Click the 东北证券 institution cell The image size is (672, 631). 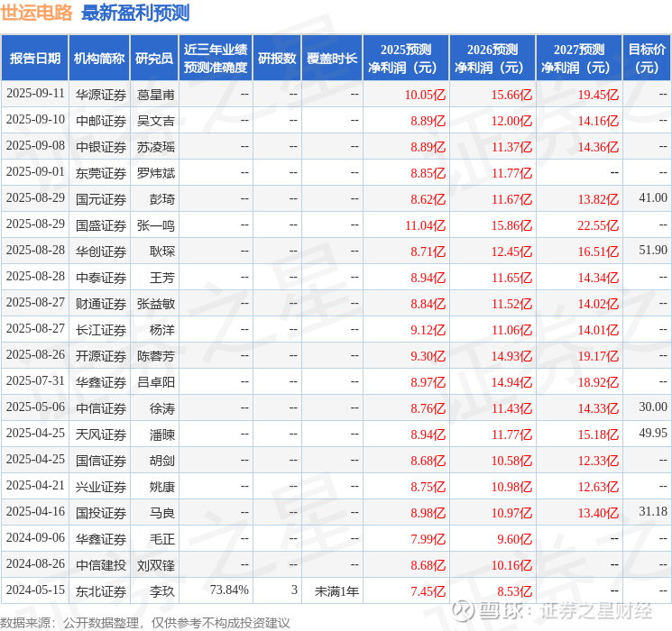click(x=101, y=591)
